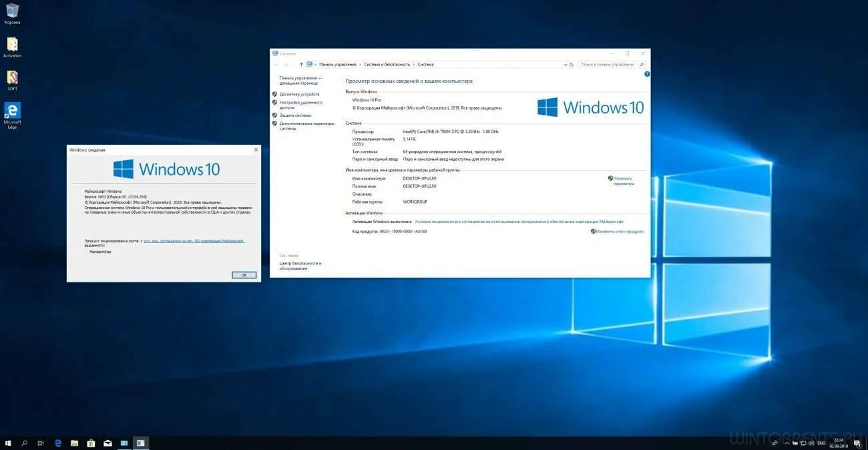Open Task View from the taskbar
Image resolution: width=868 pixels, height=450 pixels.
pos(41,443)
